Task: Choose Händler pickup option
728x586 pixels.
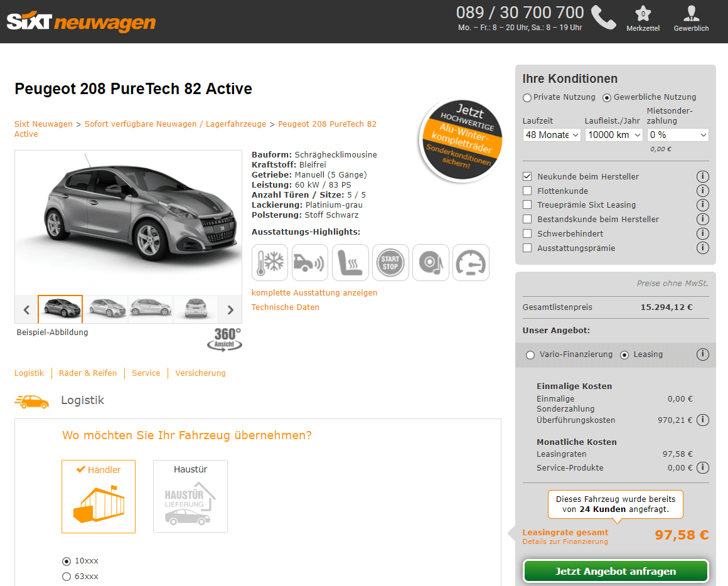Action: [99, 496]
